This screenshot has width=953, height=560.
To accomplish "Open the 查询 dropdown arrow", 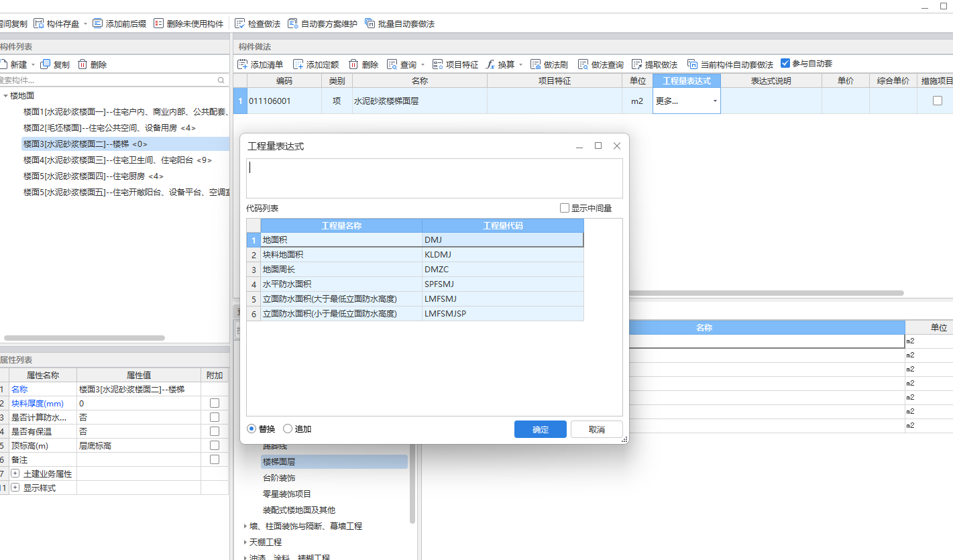I will tap(423, 65).
